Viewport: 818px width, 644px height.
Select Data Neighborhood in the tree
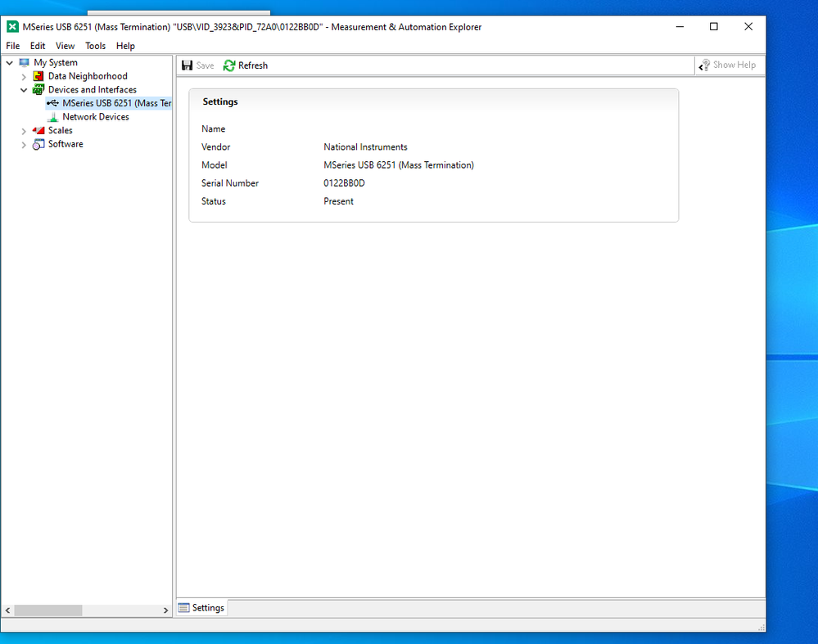88,76
